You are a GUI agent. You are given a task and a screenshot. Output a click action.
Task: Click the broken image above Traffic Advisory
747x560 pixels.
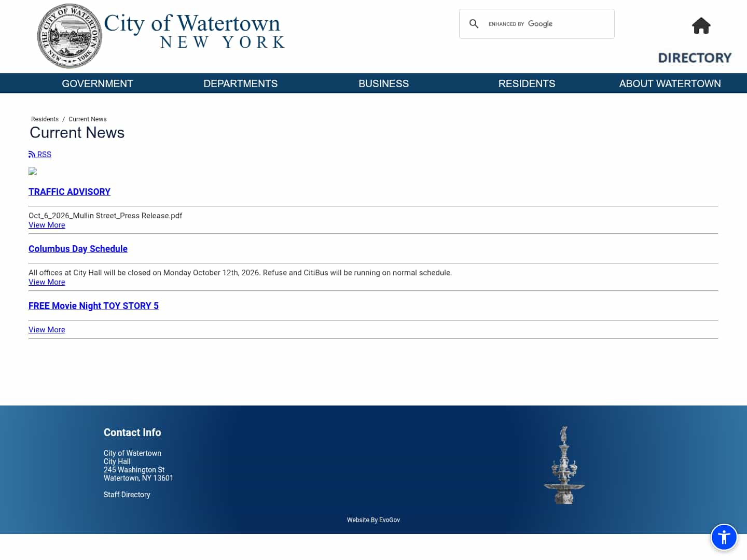click(33, 171)
